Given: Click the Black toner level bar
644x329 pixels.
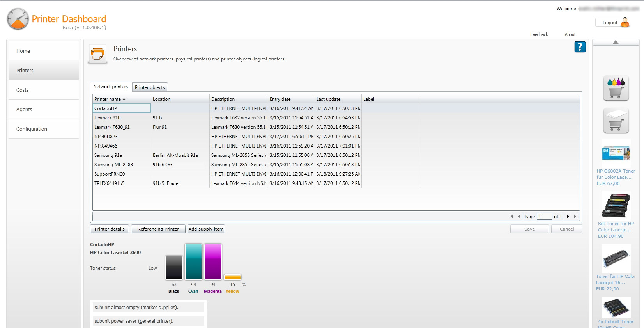Looking at the screenshot, I should click(x=174, y=268).
